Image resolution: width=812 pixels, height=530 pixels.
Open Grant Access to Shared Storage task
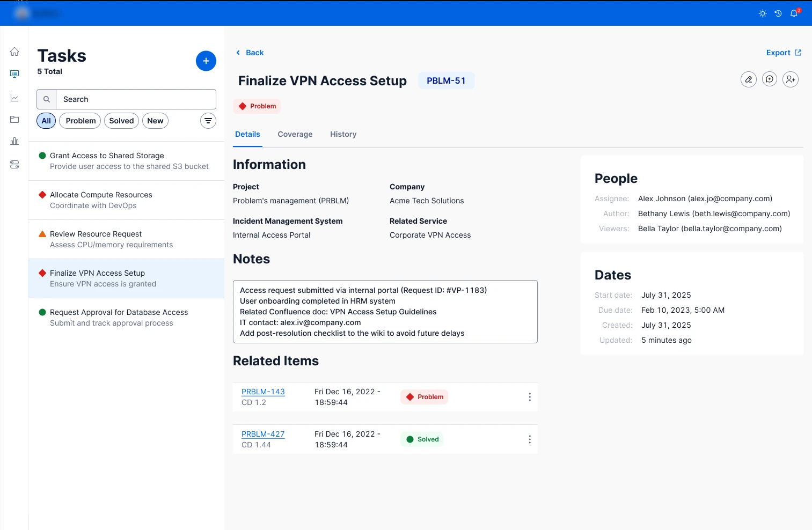126,161
